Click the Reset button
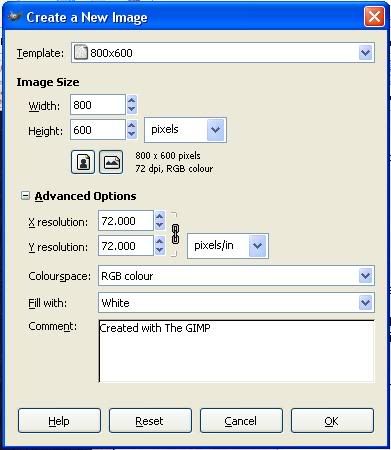Image resolution: width=391 pixels, height=450 pixels. point(150,421)
